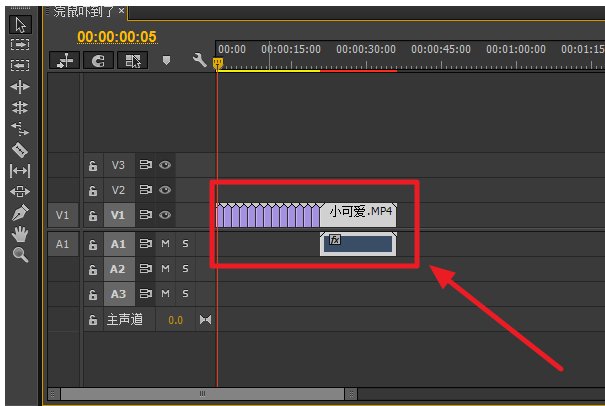Image resolution: width=605 pixels, height=406 pixels.
Task: Click master track output bowtie icon
Action: [x=205, y=320]
